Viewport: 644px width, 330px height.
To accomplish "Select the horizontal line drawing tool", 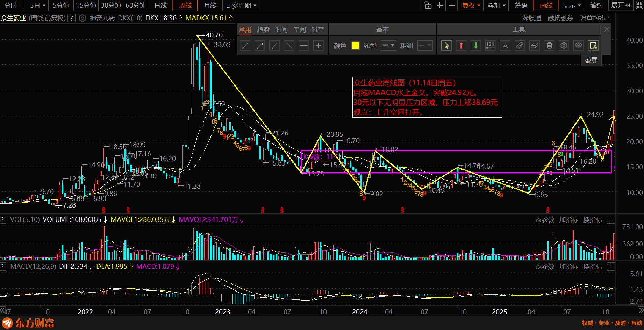I will click(x=304, y=45).
